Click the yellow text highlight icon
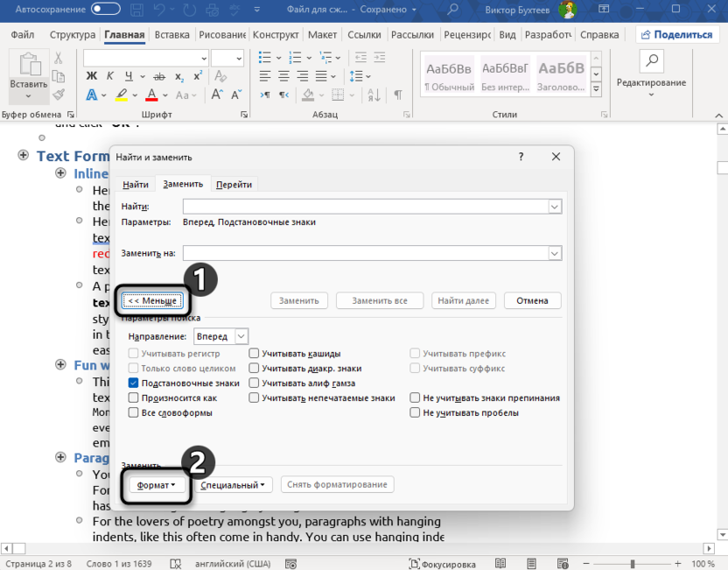 122,95
